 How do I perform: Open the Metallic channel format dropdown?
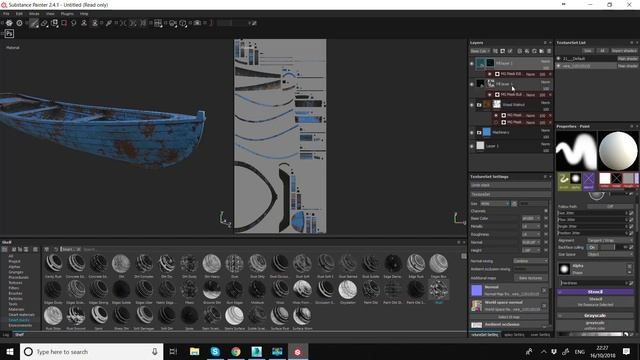[531, 226]
